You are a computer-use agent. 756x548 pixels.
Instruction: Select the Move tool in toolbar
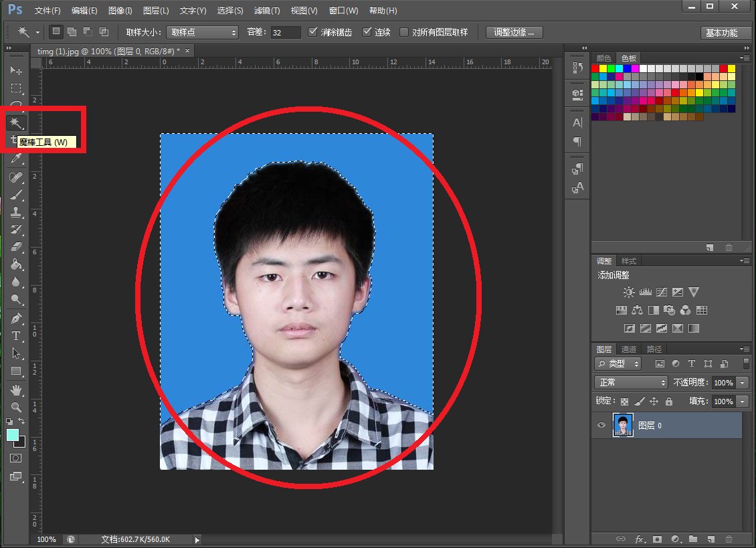click(16, 70)
